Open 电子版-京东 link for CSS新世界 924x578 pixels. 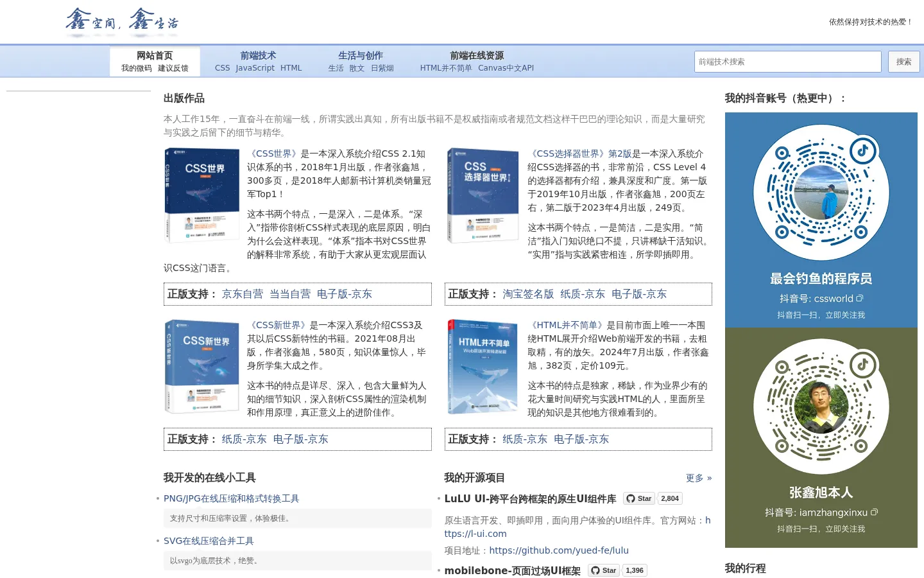pos(300,439)
